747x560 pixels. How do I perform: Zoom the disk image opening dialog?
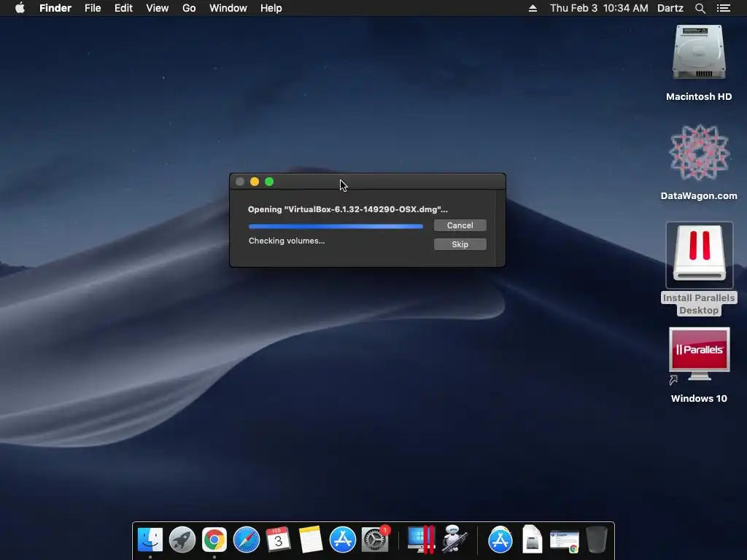click(x=269, y=182)
